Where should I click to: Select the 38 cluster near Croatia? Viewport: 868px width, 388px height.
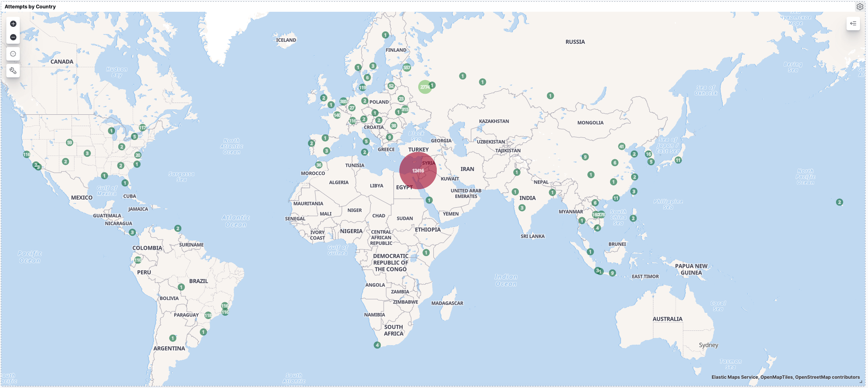coord(393,126)
